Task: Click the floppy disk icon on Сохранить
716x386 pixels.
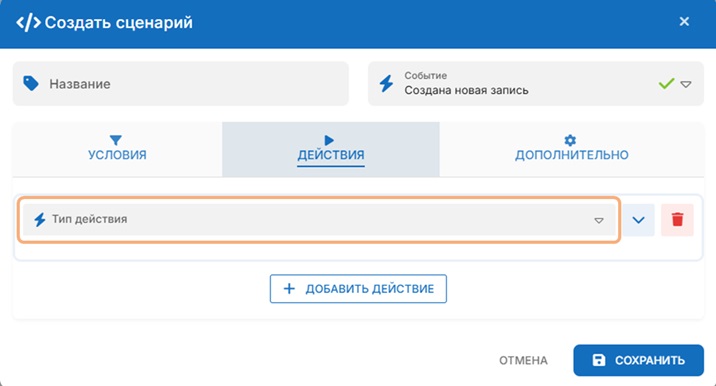Action: coord(599,360)
